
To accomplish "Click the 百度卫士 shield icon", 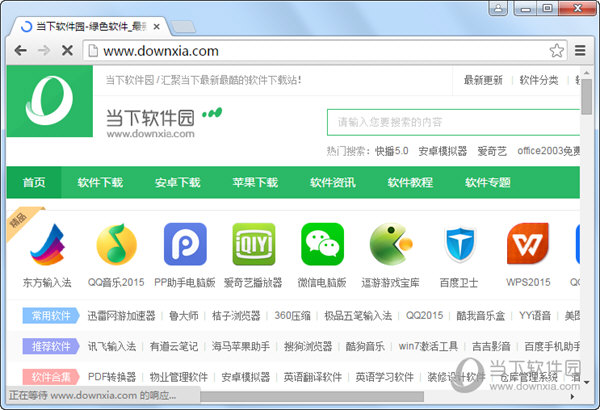I will click(460, 245).
